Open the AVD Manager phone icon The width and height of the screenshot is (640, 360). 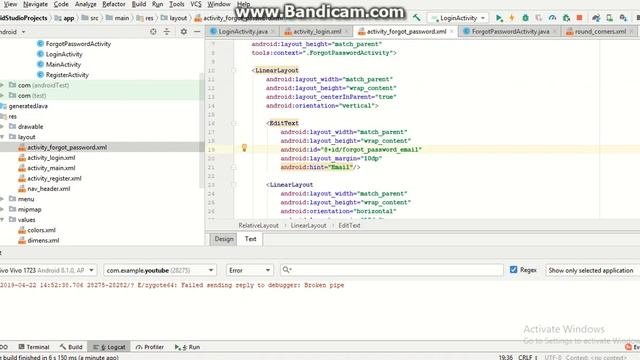coord(609,18)
